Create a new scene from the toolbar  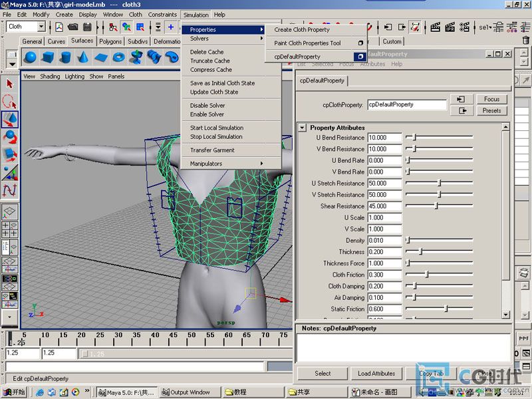[x=59, y=27]
